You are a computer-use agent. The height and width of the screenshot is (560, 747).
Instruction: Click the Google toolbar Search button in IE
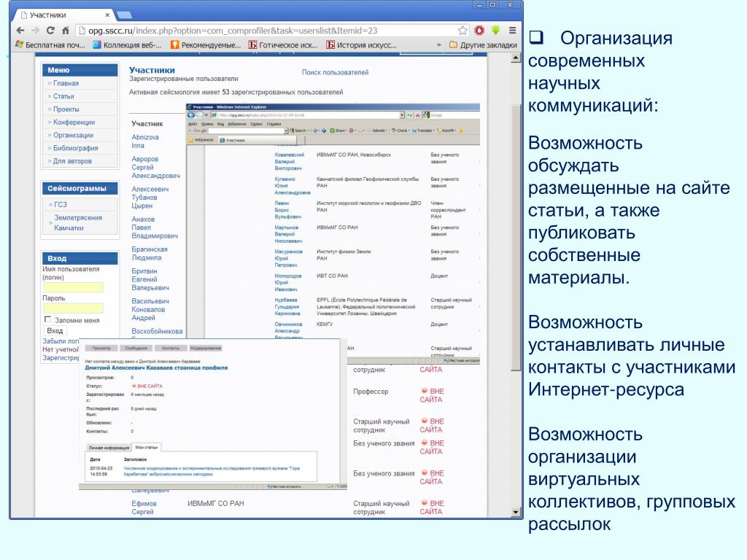click(x=298, y=131)
